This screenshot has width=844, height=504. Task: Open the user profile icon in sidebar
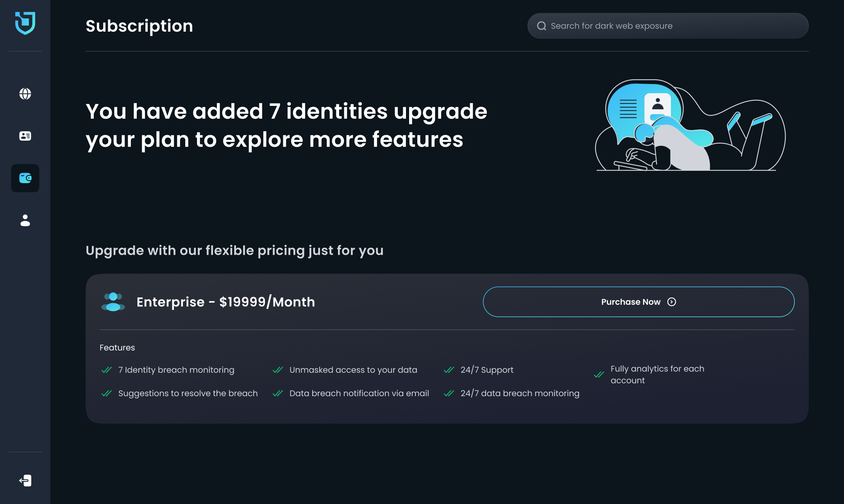click(25, 220)
